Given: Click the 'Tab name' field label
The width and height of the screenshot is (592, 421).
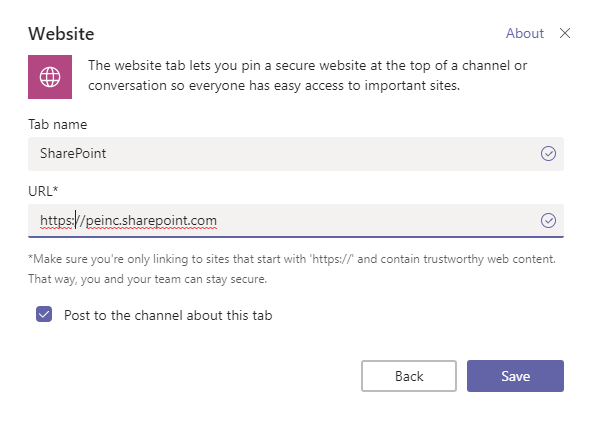Looking at the screenshot, I should coord(57,125).
